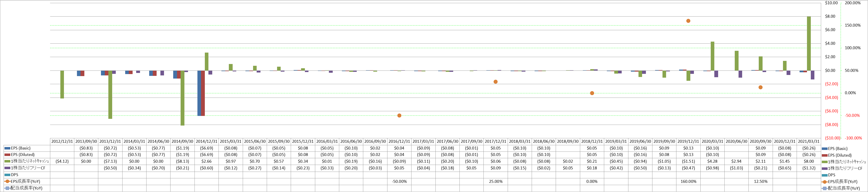Viewport: 868px width, 192px height.
Task: Select the orange 0.00% marker above 2018/12/31
Action: (x=592, y=93)
